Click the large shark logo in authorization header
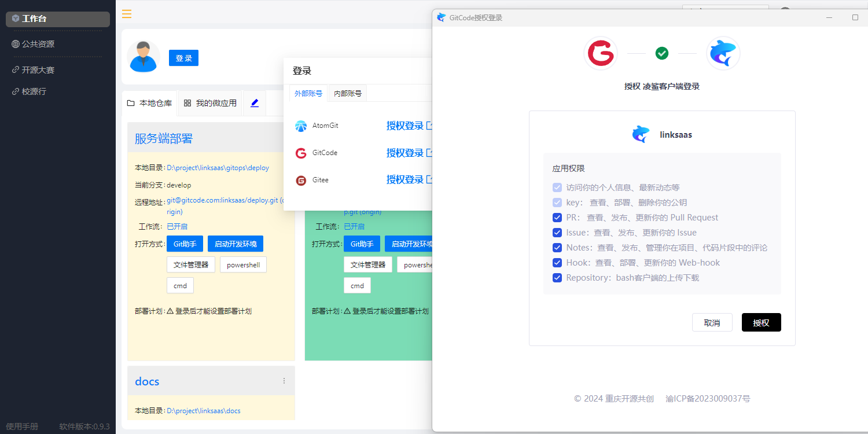Screen dimensions: 868x434 723,53
